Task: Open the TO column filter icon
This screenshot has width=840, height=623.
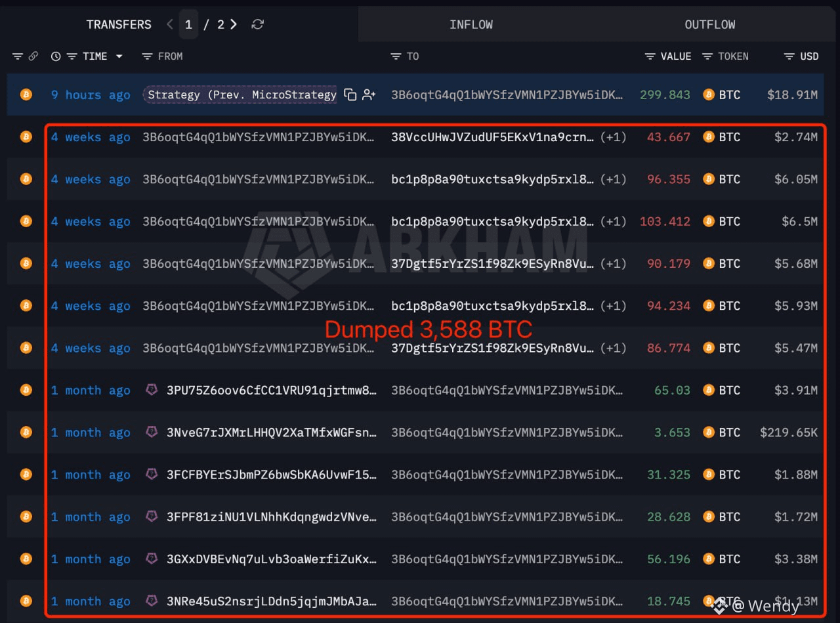Action: pos(396,56)
